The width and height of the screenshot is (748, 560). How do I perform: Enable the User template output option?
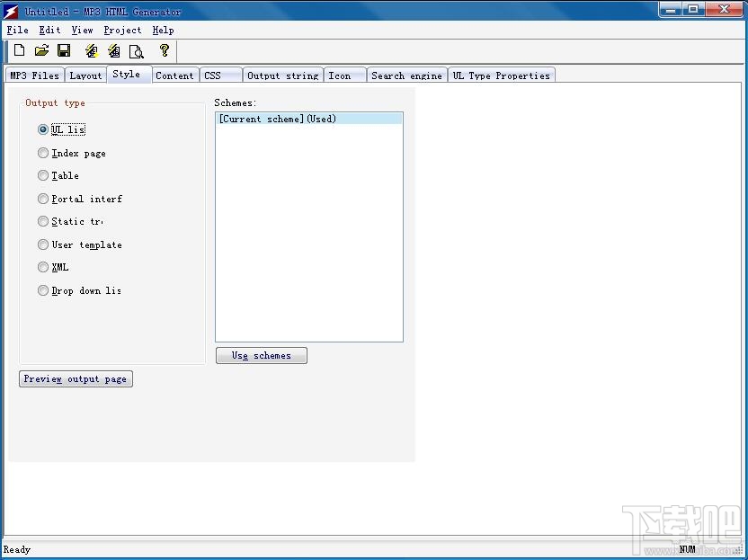tap(43, 244)
